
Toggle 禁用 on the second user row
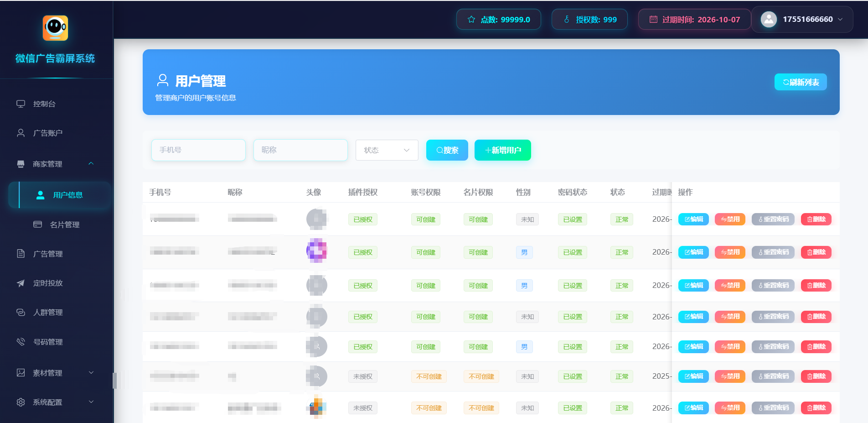[730, 252]
